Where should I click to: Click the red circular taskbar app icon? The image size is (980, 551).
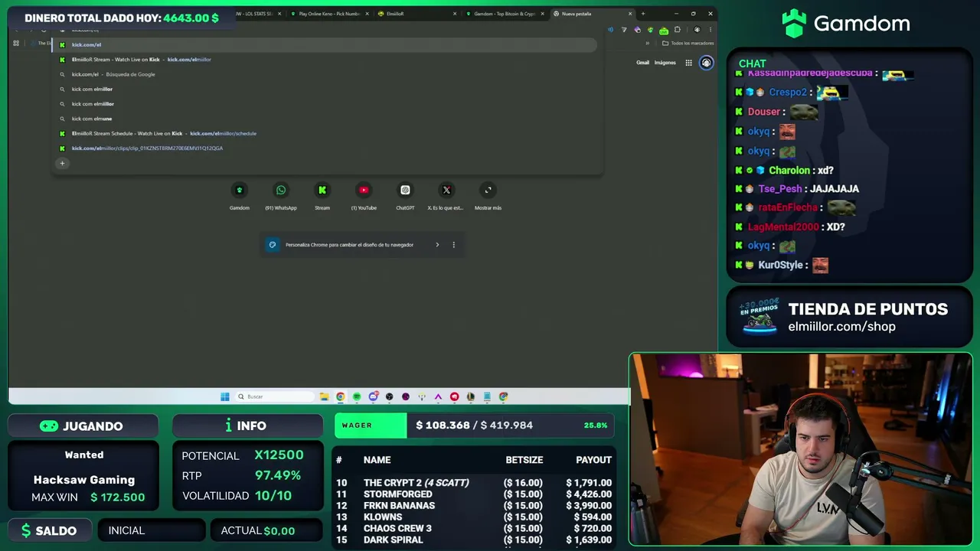pos(454,396)
